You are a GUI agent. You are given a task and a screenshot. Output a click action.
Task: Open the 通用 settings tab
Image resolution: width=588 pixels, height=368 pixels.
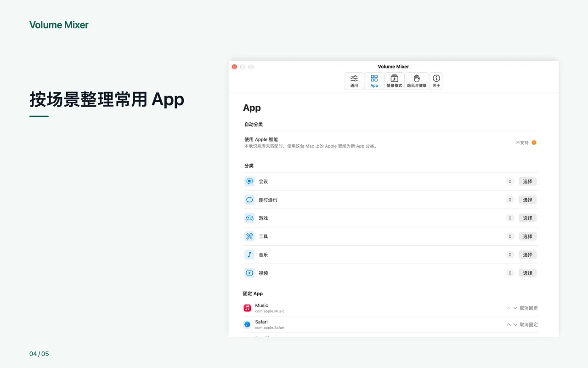354,81
